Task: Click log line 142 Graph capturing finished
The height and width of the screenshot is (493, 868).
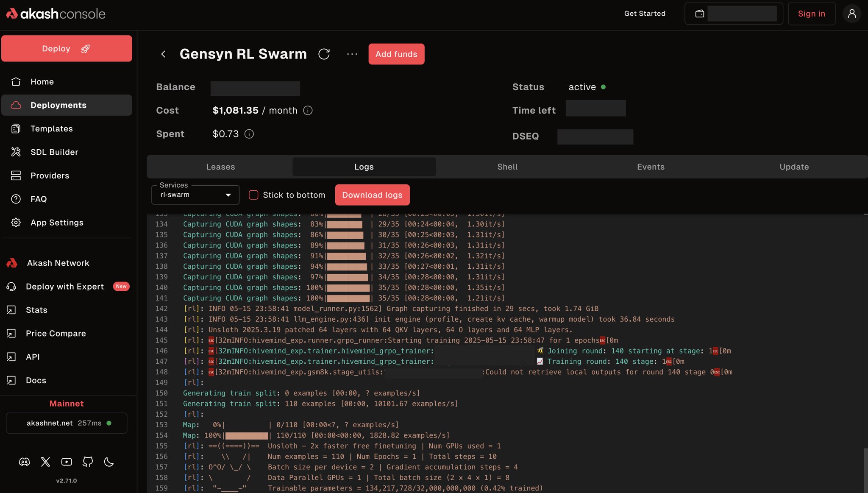Action: point(390,309)
